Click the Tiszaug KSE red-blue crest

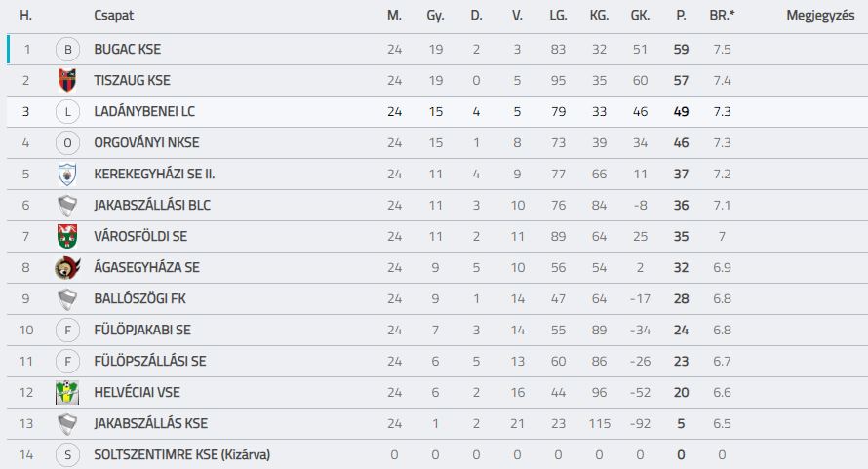coord(67,80)
